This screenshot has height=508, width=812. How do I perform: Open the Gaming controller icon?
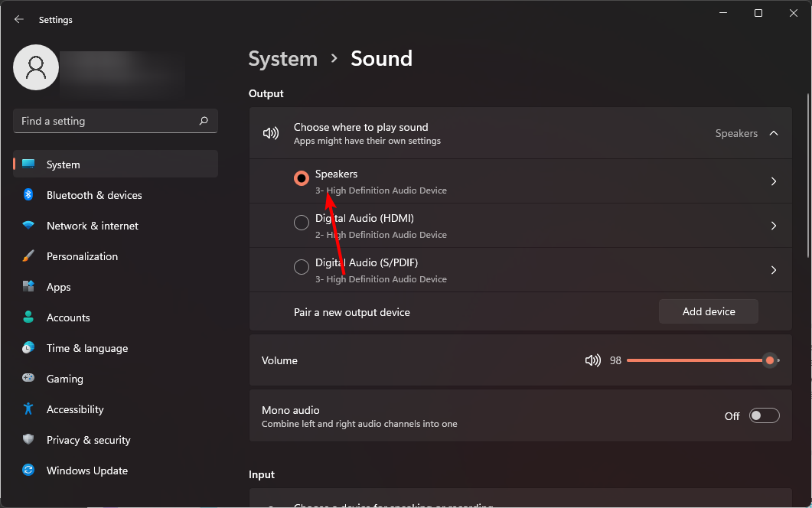coord(28,379)
